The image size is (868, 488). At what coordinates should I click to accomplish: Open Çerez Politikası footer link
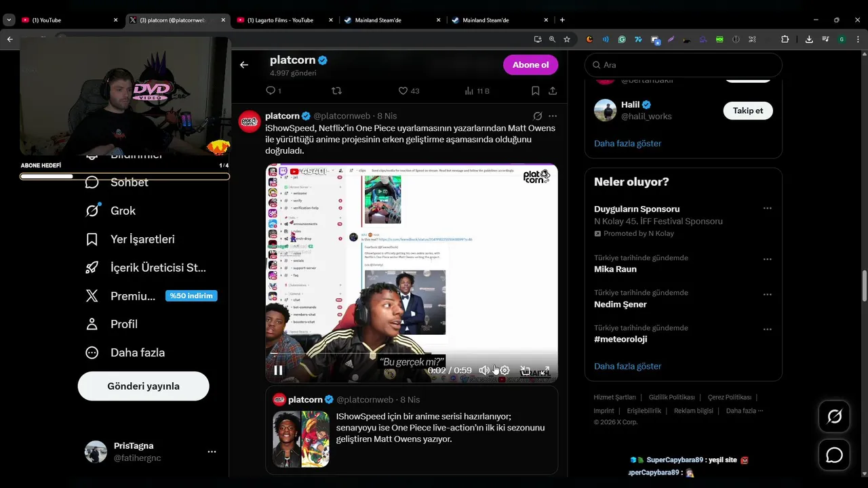pyautogui.click(x=729, y=397)
